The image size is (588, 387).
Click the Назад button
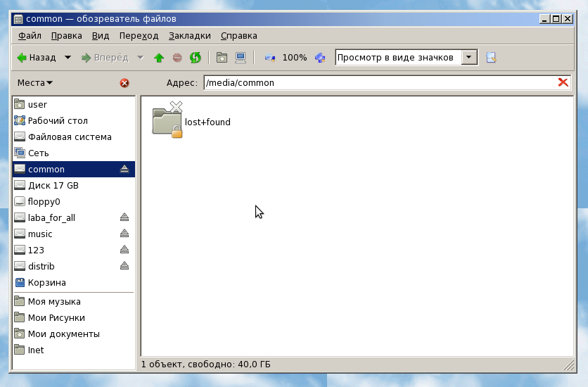(37, 58)
